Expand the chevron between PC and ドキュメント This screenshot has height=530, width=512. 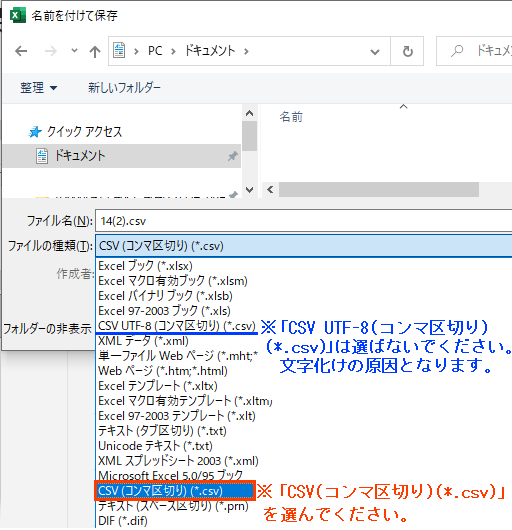point(173,51)
